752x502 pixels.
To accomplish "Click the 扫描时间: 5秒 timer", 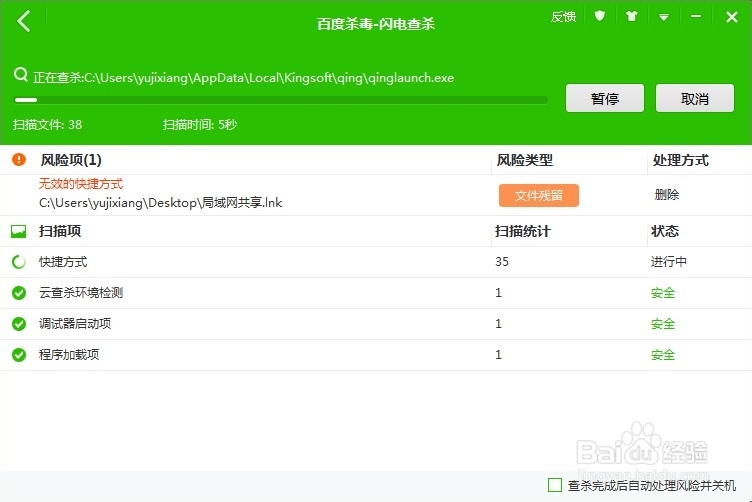I will (x=200, y=125).
